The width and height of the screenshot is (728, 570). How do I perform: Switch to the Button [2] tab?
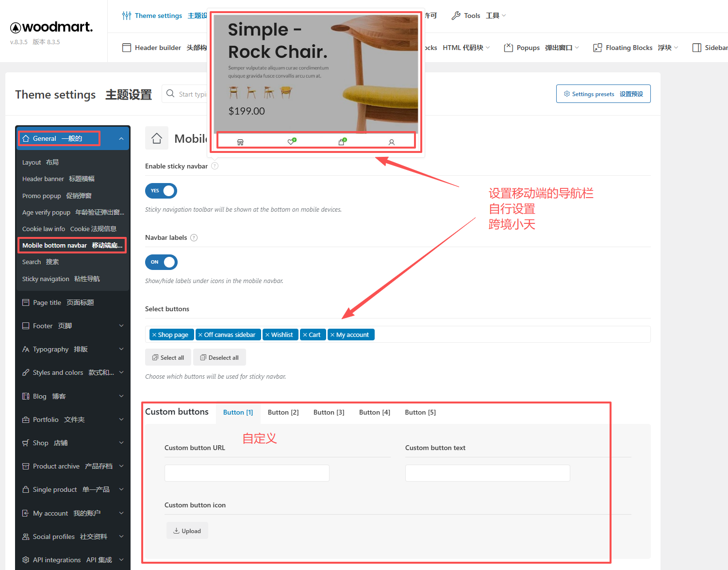click(x=283, y=412)
